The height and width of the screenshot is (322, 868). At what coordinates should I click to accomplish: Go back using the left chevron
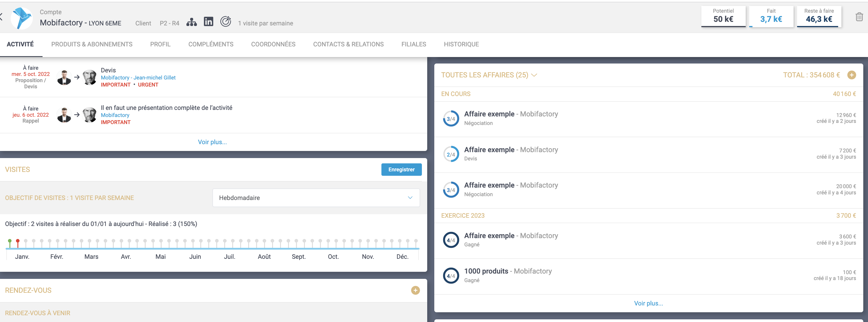click(1, 17)
